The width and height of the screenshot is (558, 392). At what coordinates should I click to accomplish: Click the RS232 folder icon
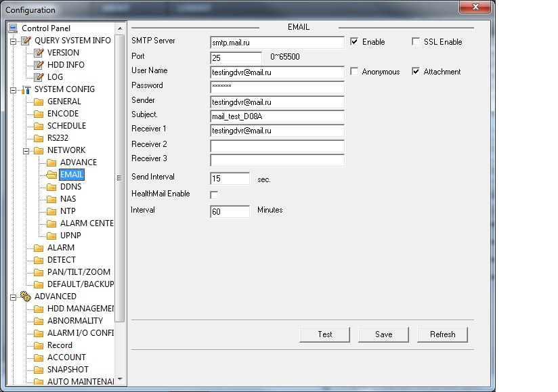[x=39, y=138]
